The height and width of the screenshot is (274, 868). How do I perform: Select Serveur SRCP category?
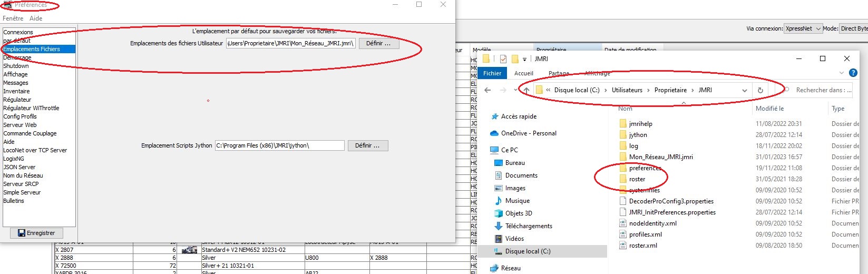point(21,184)
